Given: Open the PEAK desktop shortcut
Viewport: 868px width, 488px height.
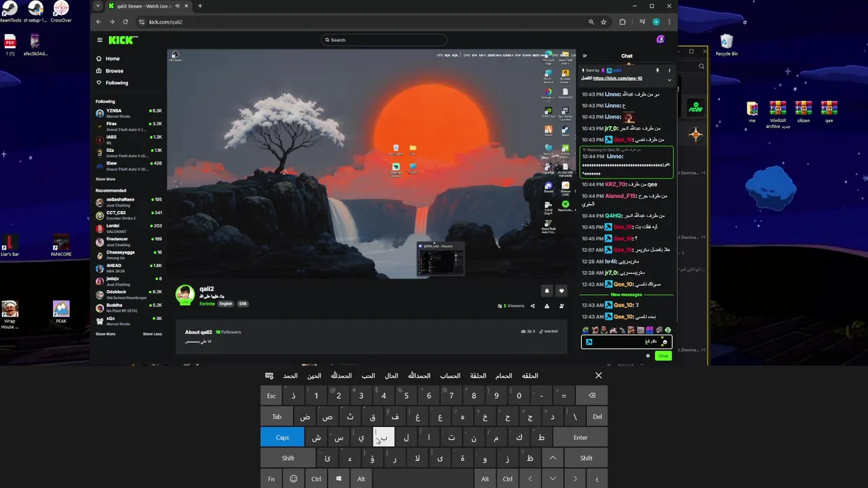Looking at the screenshot, I should point(61,312).
